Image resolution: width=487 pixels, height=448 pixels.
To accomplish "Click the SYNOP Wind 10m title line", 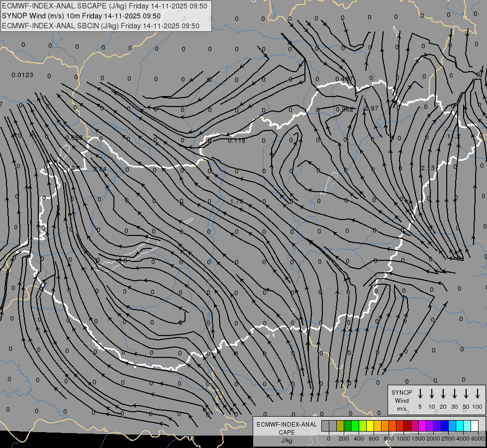I will click(x=82, y=16).
